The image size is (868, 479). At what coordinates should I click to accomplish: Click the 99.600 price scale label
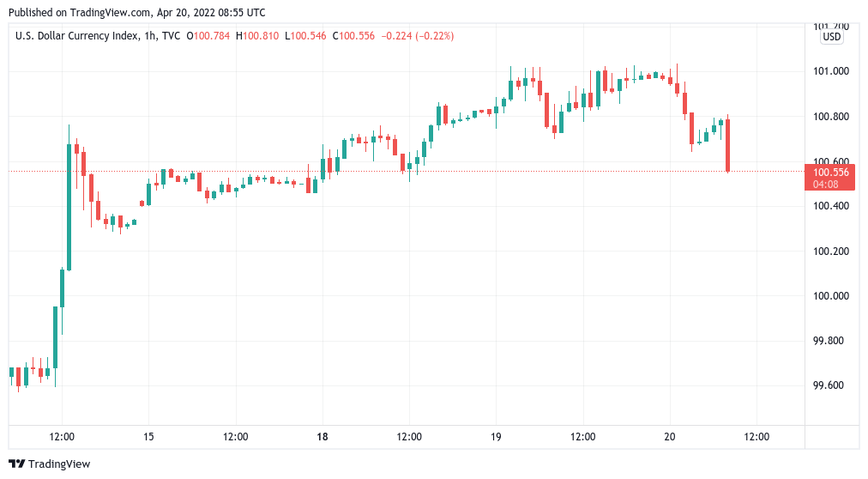tap(830, 385)
